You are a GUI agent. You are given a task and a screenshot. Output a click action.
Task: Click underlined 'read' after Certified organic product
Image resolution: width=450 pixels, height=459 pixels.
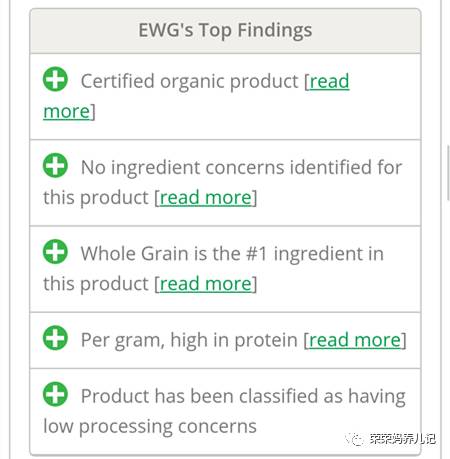click(x=329, y=81)
